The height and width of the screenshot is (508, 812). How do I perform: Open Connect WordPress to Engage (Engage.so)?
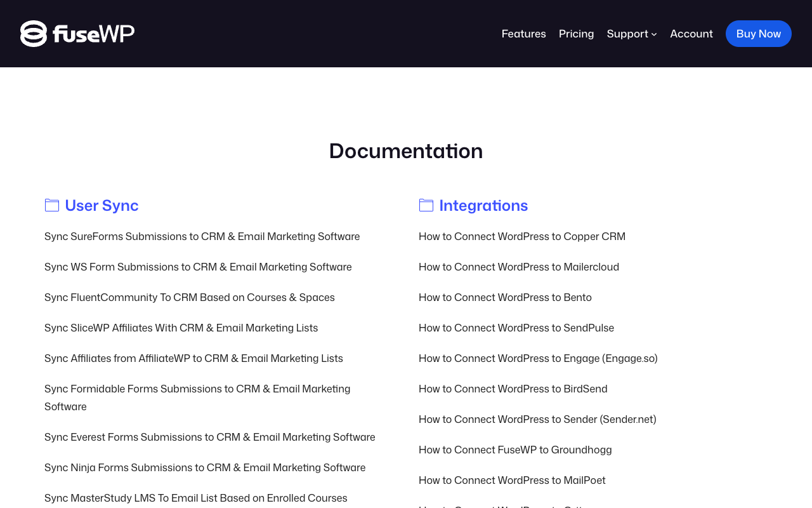pos(538,359)
